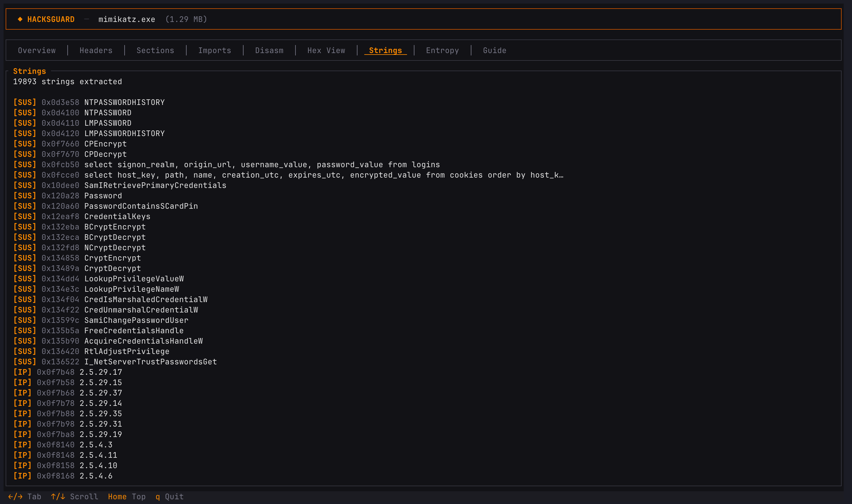
Task: Select the active Strings tab
Action: click(385, 50)
